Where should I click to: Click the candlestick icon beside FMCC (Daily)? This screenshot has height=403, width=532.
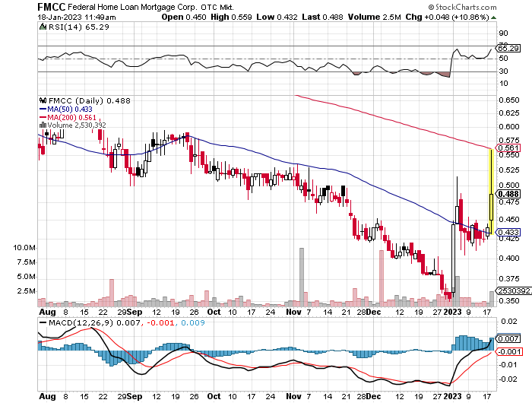click(43, 100)
